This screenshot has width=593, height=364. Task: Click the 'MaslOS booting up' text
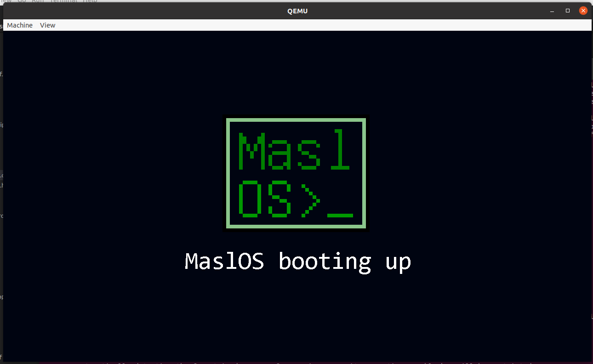coord(297,261)
